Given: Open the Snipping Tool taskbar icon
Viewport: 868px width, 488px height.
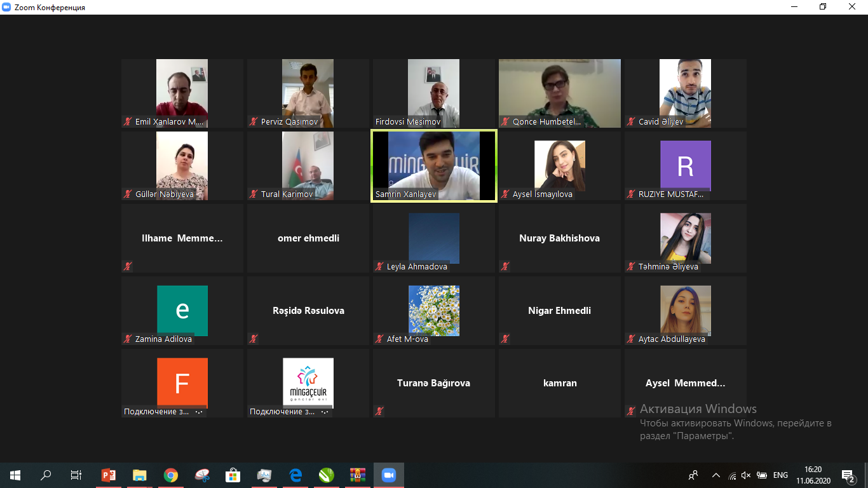Looking at the screenshot, I should pyautogui.click(x=201, y=475).
